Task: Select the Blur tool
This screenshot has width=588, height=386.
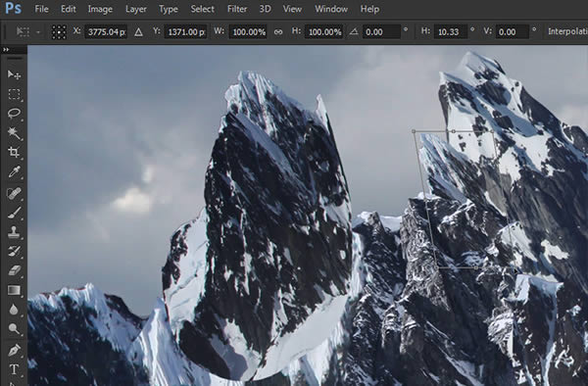Action: click(14, 310)
